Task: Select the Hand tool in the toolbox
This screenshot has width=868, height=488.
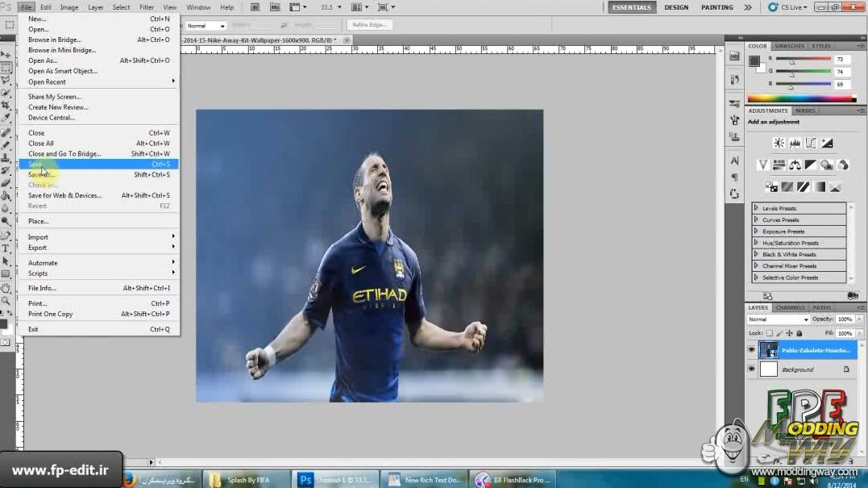Action: [6, 288]
